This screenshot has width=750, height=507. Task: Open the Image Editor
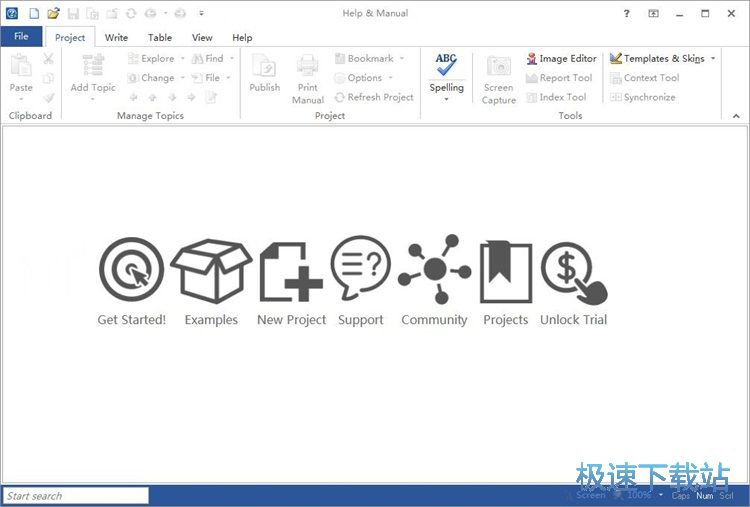pyautogui.click(x=562, y=58)
